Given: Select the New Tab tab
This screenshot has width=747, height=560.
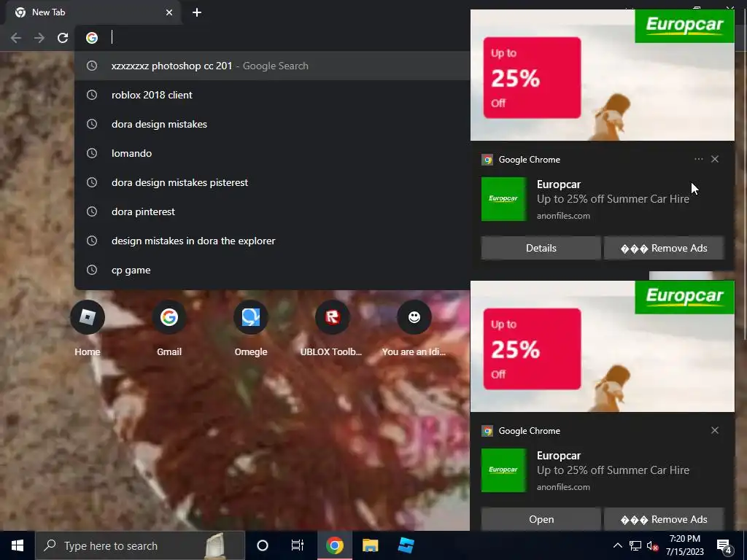Looking at the screenshot, I should (x=93, y=12).
